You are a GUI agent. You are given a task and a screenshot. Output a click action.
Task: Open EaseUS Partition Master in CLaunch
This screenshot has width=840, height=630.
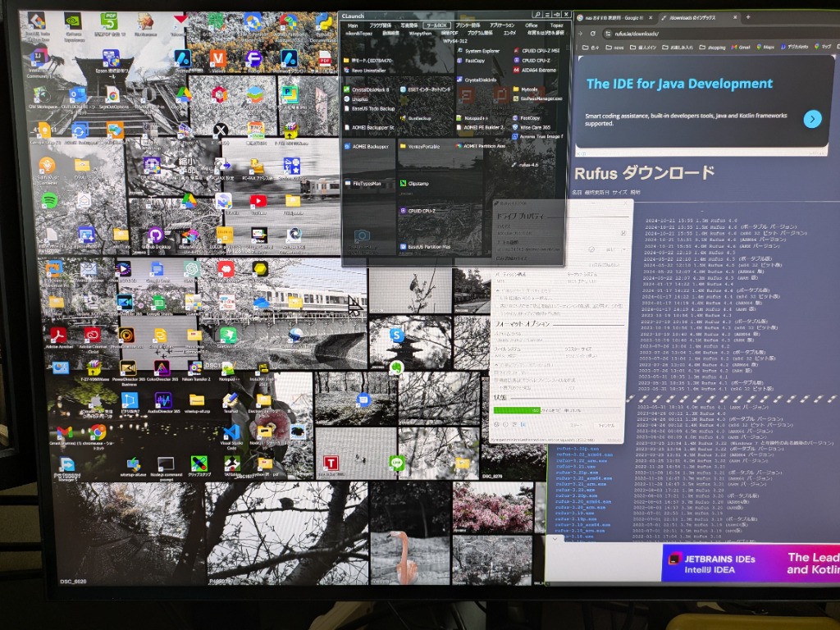425,247
